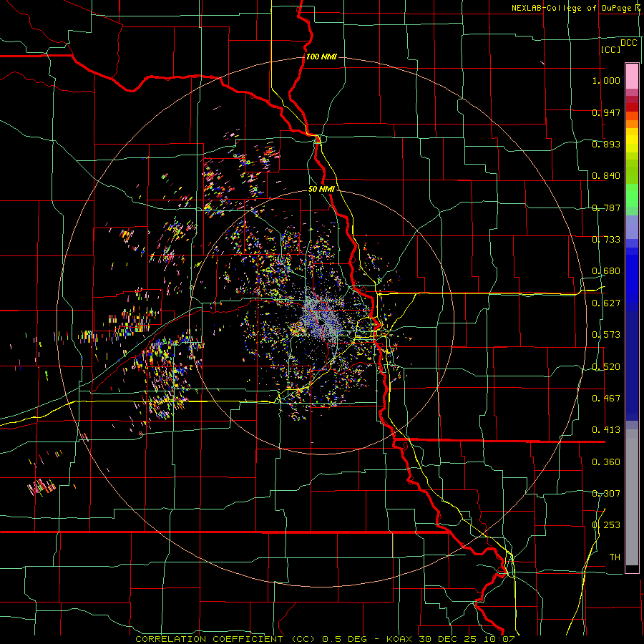Click the 0.787 scale value

click(x=606, y=208)
